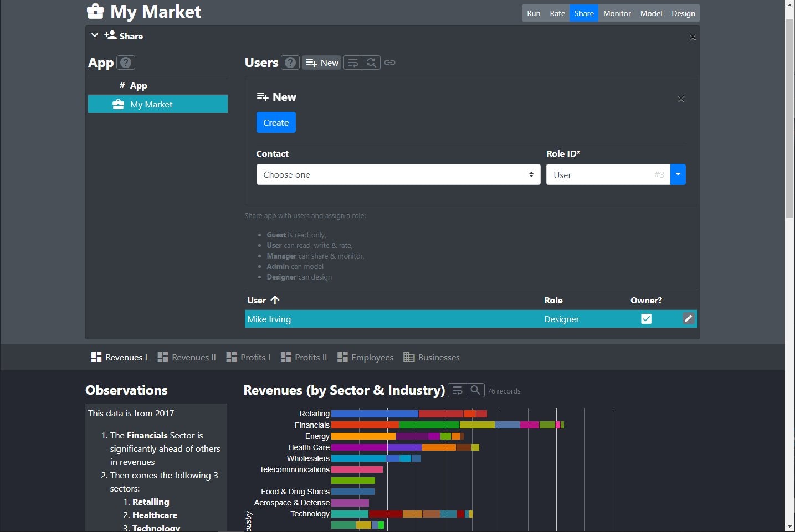Click the New button in Users toolbar

click(x=322, y=63)
